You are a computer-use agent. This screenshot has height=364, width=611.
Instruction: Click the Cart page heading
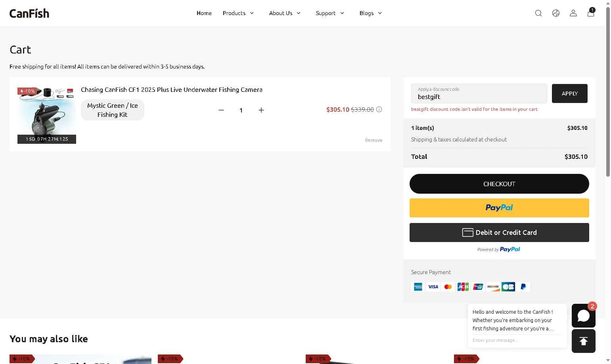point(20,50)
